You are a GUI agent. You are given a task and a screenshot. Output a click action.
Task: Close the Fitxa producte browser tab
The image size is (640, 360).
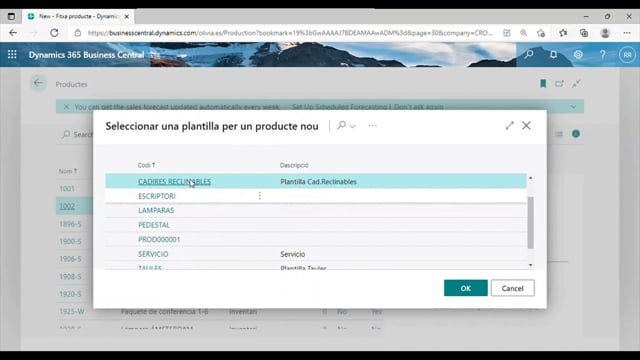(127, 17)
